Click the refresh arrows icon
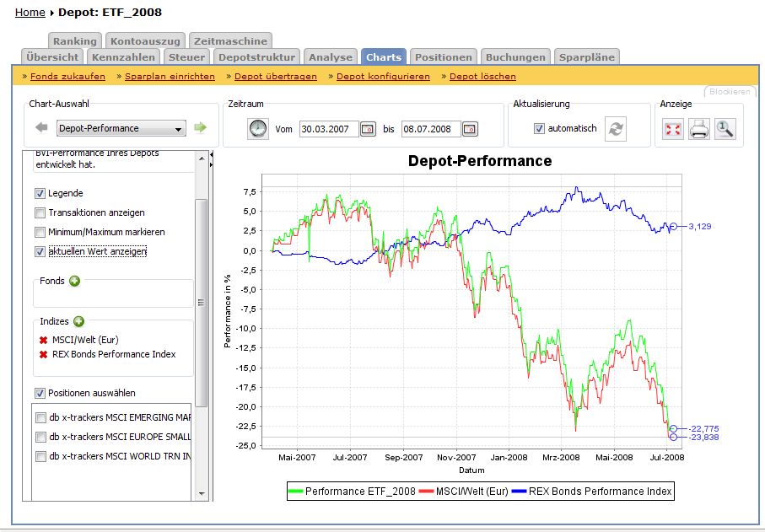Screen dimensions: 765x532 616,129
